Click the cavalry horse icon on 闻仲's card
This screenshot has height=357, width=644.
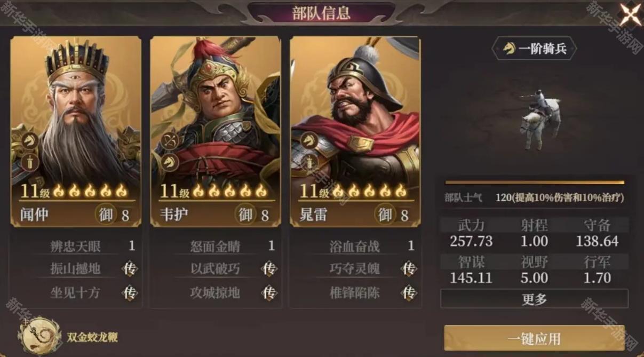point(30,141)
